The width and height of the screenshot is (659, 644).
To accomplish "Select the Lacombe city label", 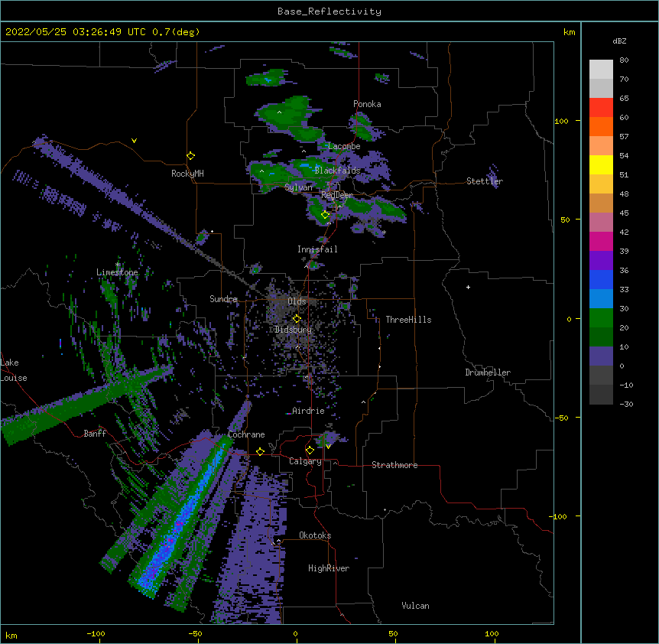I will tap(344, 146).
